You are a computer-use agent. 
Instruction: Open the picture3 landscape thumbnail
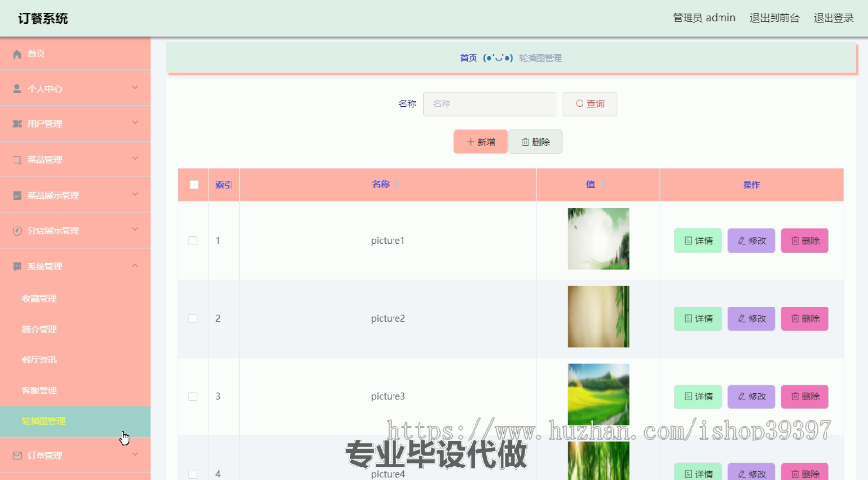tap(598, 395)
